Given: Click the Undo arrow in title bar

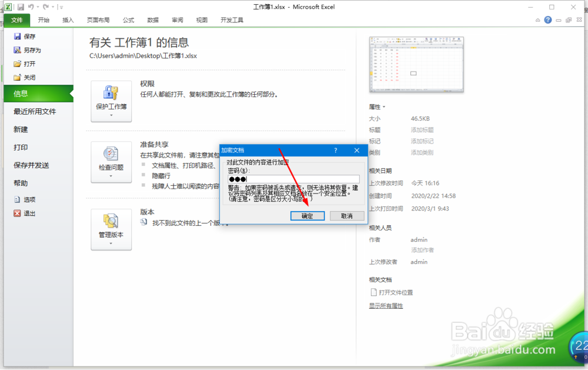Looking at the screenshot, I should tap(31, 6).
